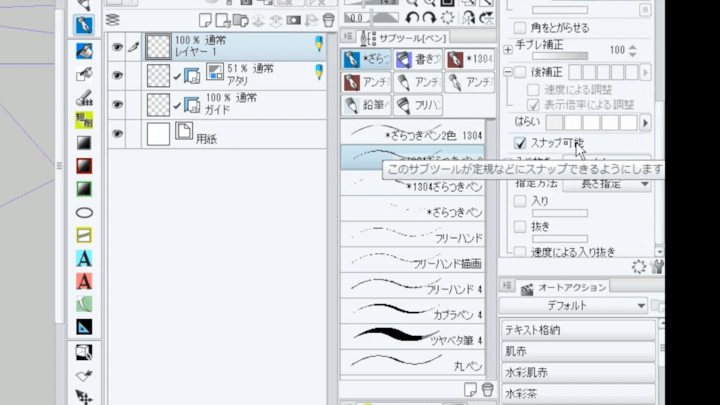
Task: Expand はらい indicator arrow
Action: [646, 123]
